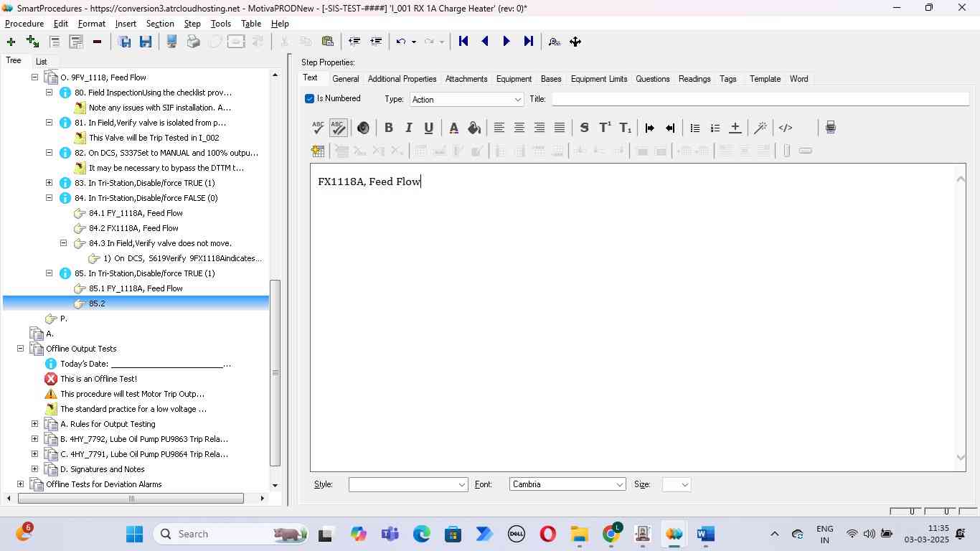Open the Attachments tab

click(x=466, y=79)
